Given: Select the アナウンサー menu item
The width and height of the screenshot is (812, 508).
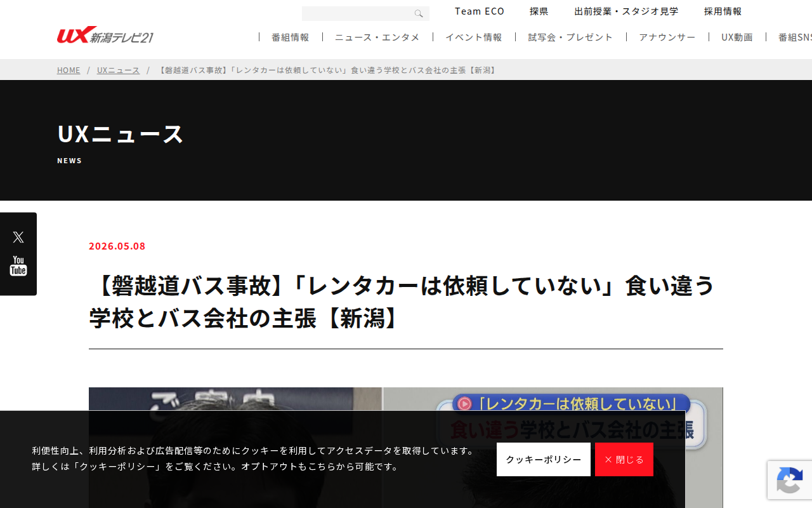Looking at the screenshot, I should (667, 37).
